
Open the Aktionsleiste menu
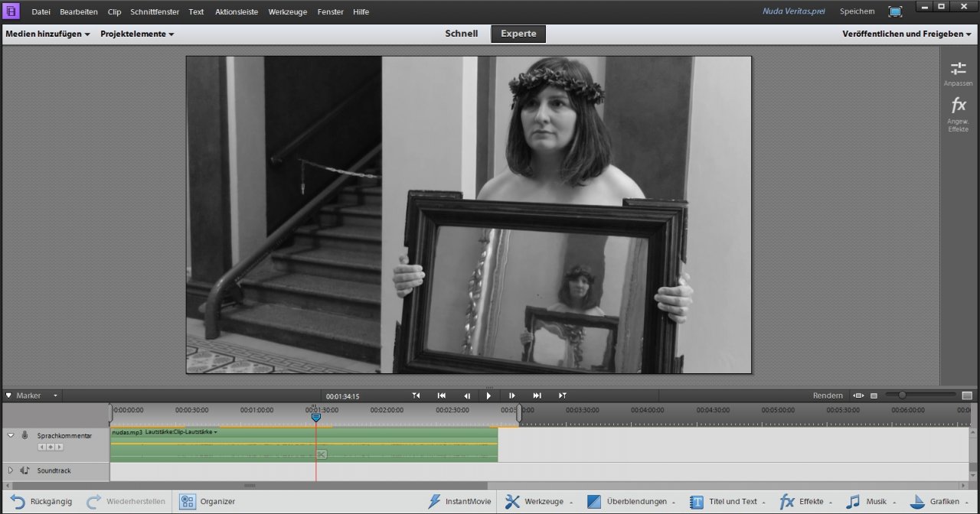coord(237,11)
